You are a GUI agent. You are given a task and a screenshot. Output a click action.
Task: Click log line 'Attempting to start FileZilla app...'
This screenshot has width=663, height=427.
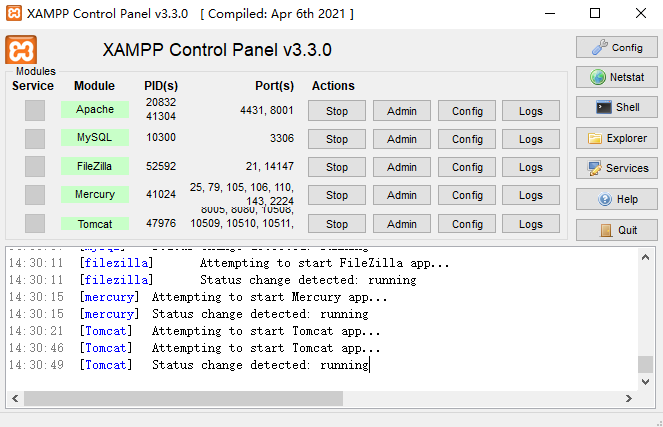coord(324,263)
